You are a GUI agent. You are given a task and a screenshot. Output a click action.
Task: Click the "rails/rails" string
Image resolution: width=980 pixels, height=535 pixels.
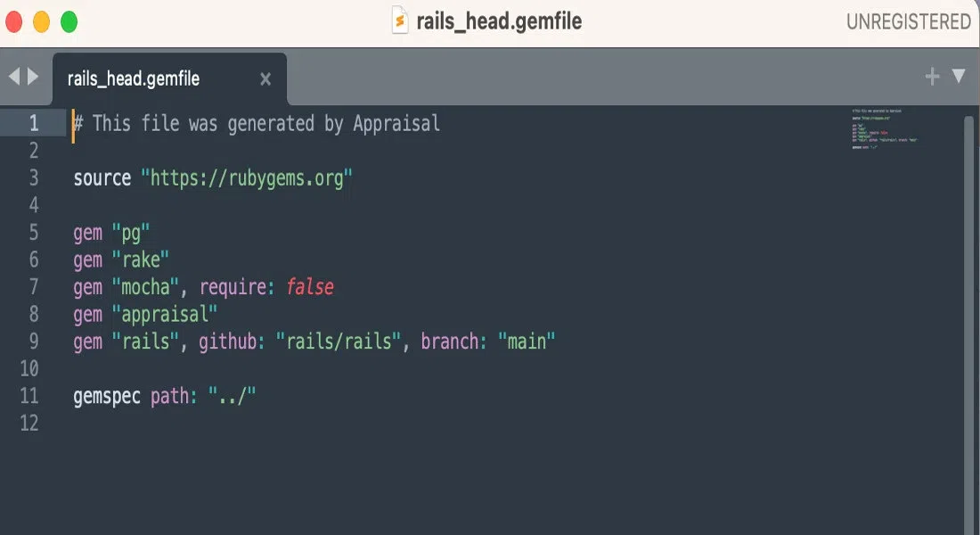pyautogui.click(x=339, y=342)
